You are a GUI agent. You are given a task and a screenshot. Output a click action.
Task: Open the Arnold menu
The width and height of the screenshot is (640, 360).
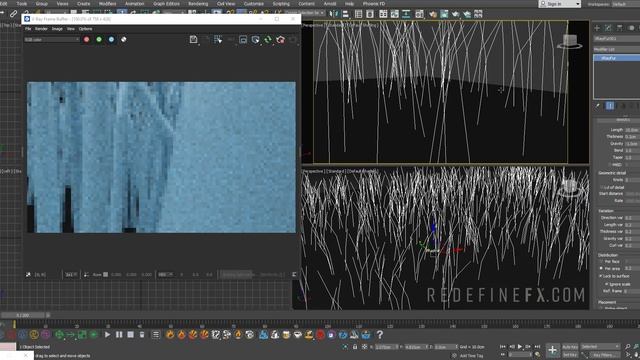330,4
